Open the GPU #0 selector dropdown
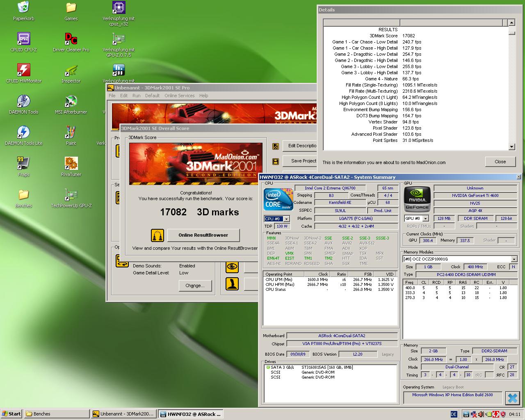Image resolution: width=525 pixels, height=420 pixels. tap(425, 218)
